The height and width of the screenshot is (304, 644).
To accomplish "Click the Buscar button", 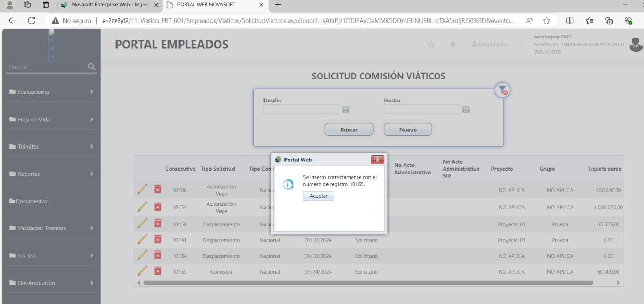I will pos(349,130).
